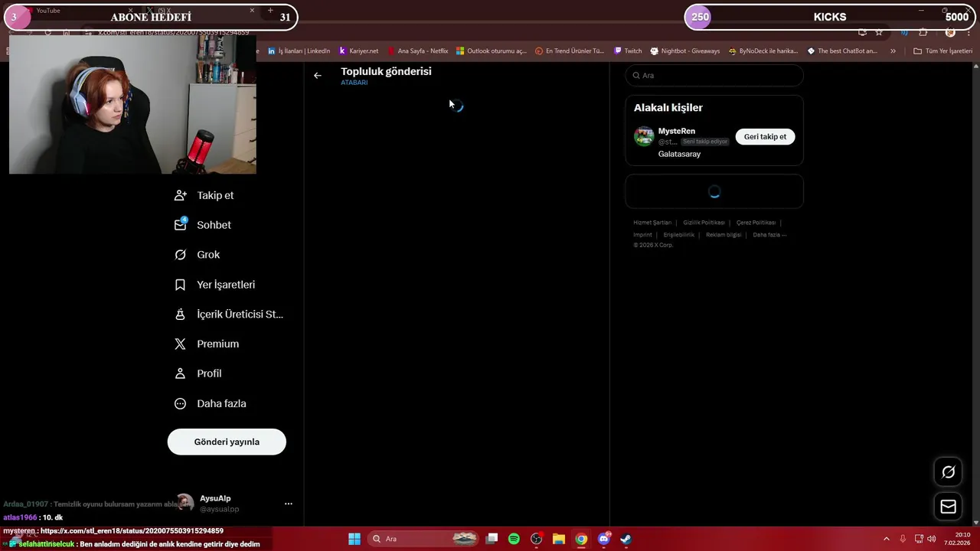This screenshot has height=551, width=980.
Task: Click the Yer İşaretleri bookmark icon
Action: 181,285
